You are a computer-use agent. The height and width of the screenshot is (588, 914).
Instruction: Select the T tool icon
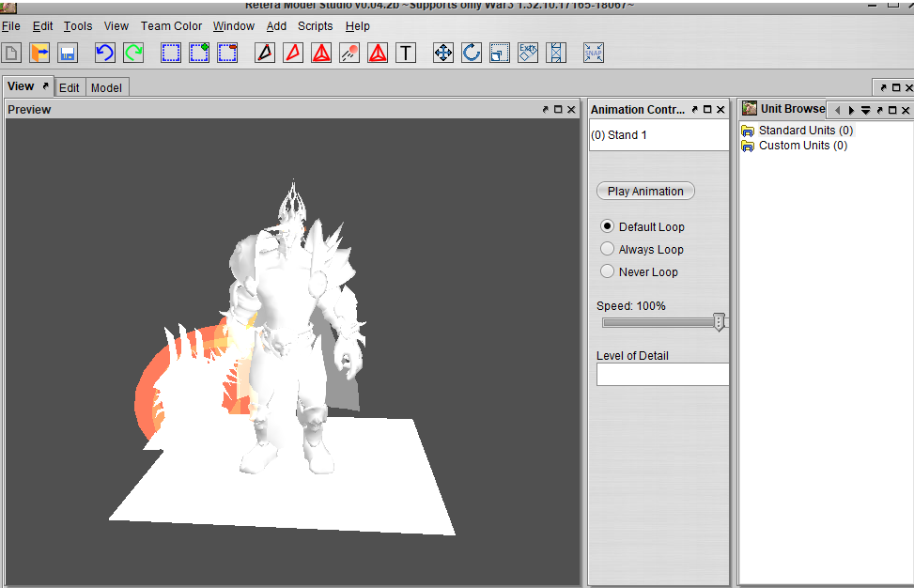(406, 53)
